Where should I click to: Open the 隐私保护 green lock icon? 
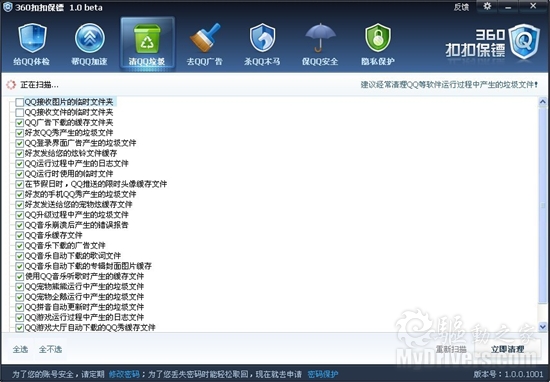(x=378, y=38)
